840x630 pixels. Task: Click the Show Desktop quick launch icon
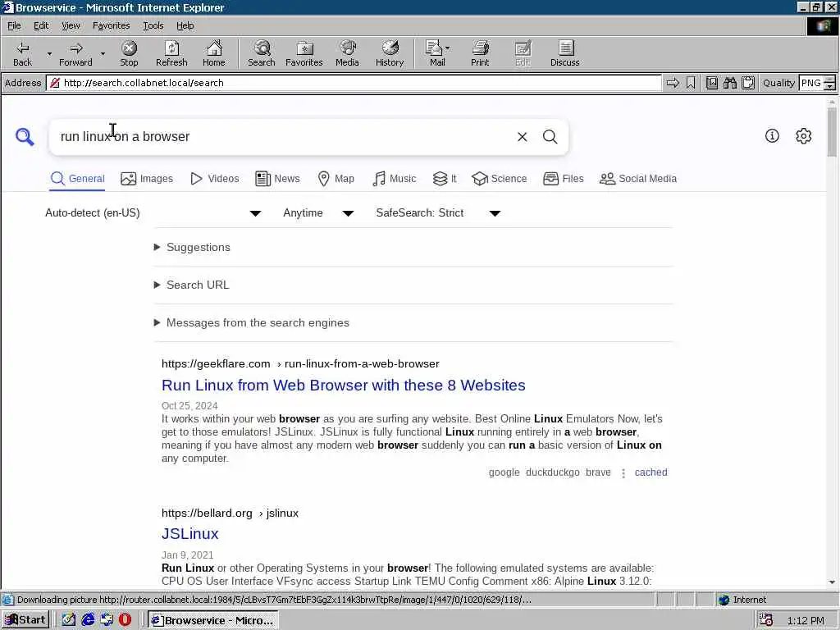point(69,619)
